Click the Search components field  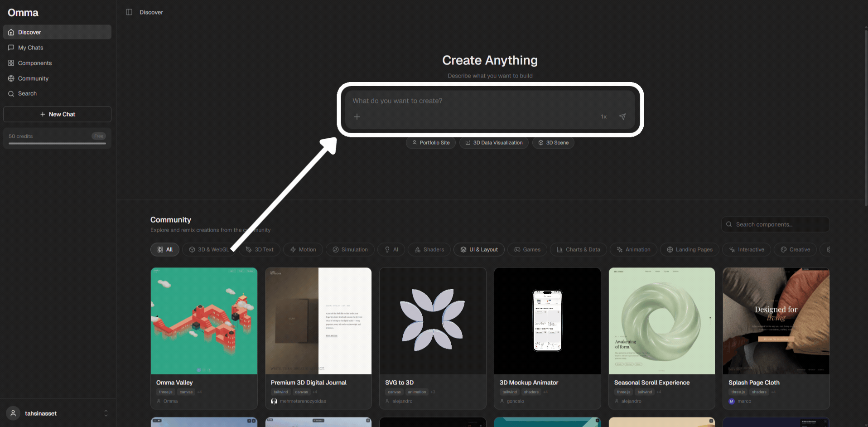[x=776, y=224]
